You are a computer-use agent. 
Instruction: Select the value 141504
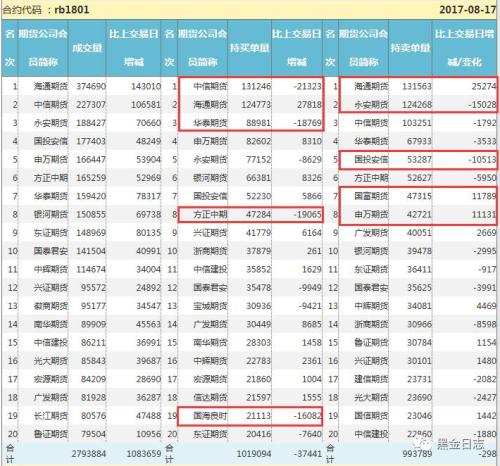(91, 251)
